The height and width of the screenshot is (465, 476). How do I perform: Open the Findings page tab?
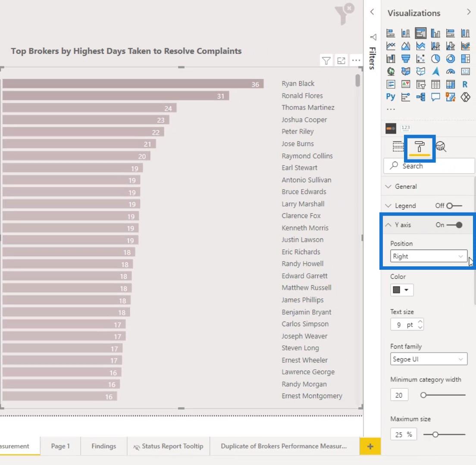pyautogui.click(x=104, y=446)
